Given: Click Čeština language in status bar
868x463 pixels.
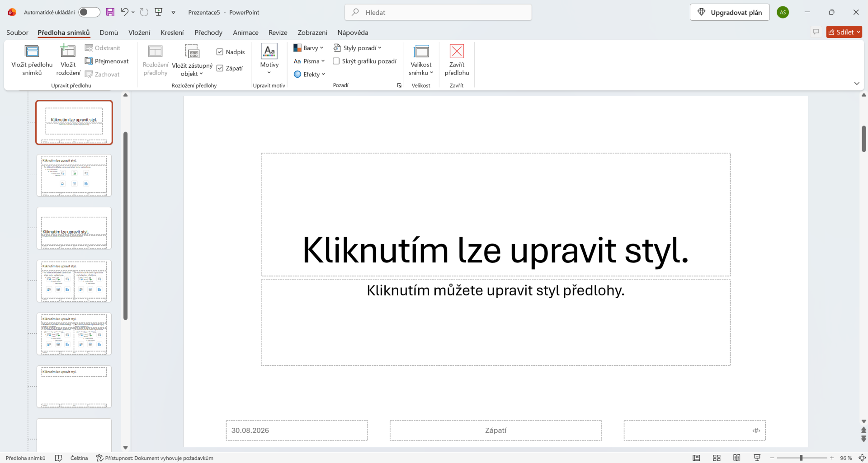Looking at the screenshot, I should (79, 458).
